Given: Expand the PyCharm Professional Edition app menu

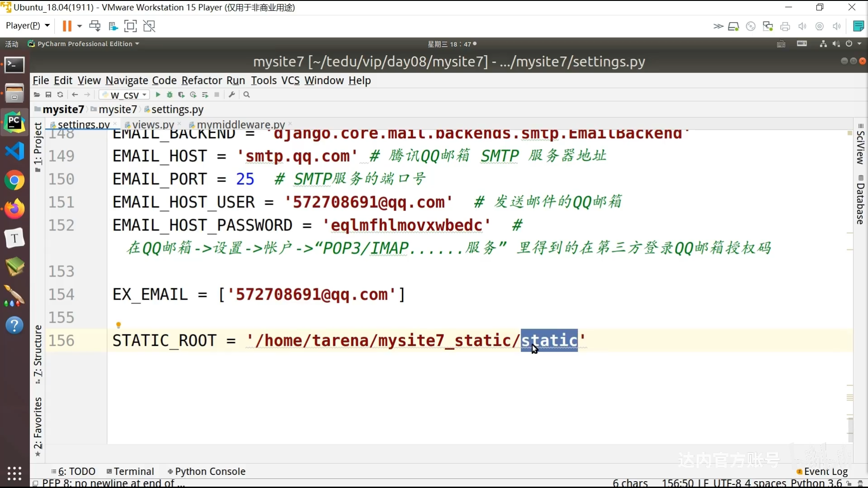Looking at the screenshot, I should pyautogui.click(x=86, y=44).
